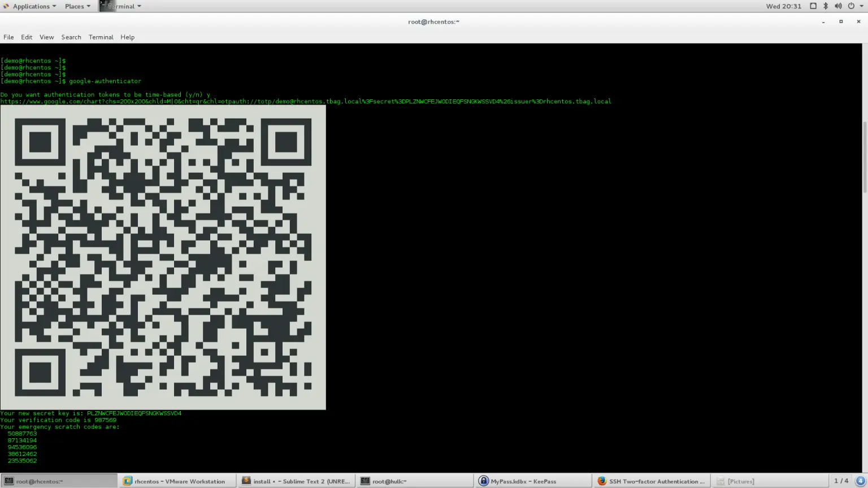Open MyPass.kdbx KeePass from taskbar
Viewport: 868px width, 488px height.
coord(518,481)
